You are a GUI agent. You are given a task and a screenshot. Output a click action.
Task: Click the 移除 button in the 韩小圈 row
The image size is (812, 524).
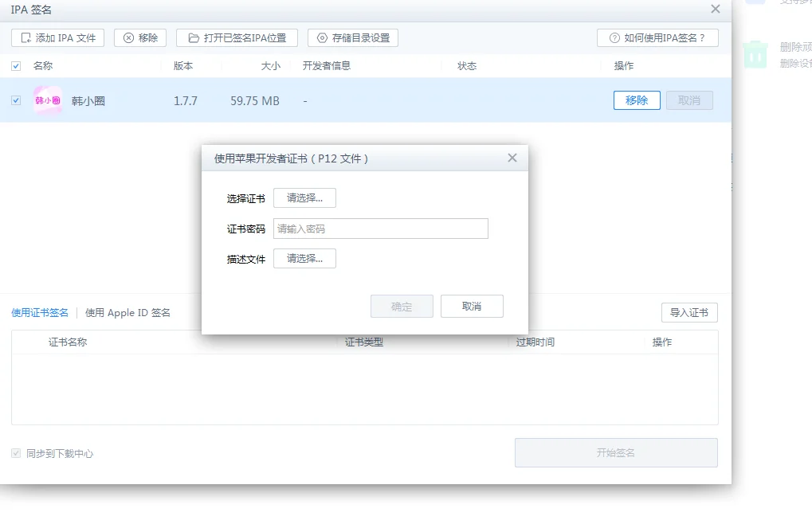pos(636,100)
